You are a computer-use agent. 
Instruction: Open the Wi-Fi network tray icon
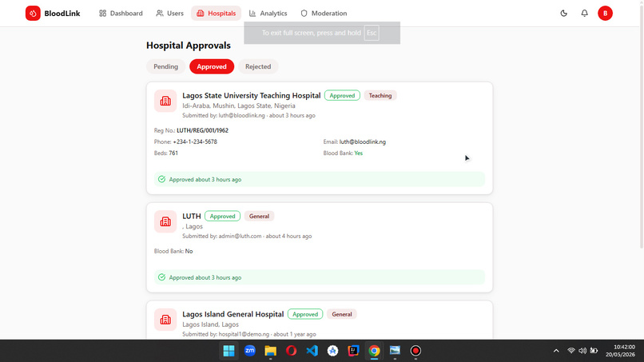[x=571, y=351]
